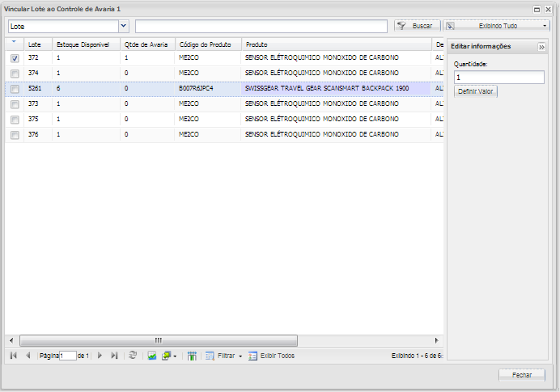Sort by Código do Produto column header

(208, 44)
